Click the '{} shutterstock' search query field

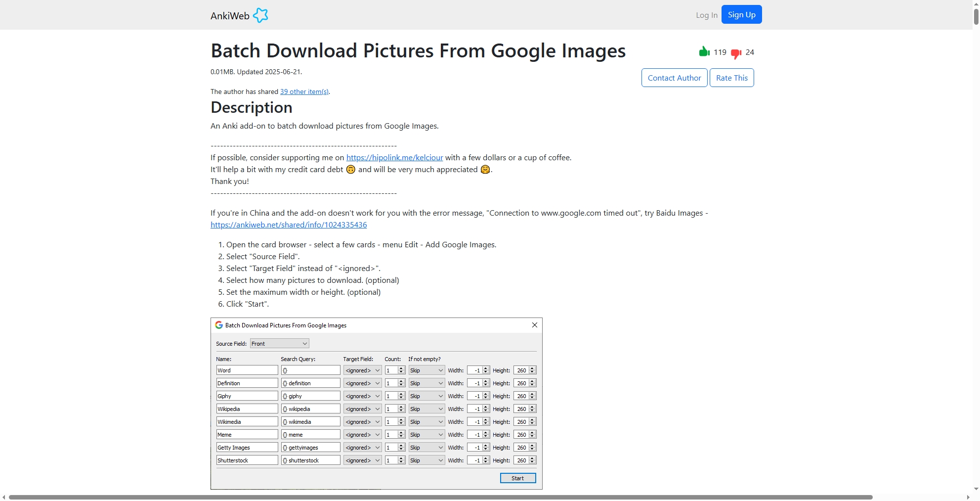[x=310, y=460]
